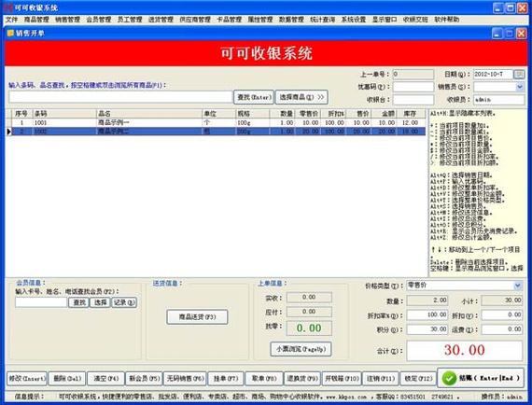This screenshot has height=405, width=532.
Task: Open the date picker calendar icon
Action: [519, 75]
